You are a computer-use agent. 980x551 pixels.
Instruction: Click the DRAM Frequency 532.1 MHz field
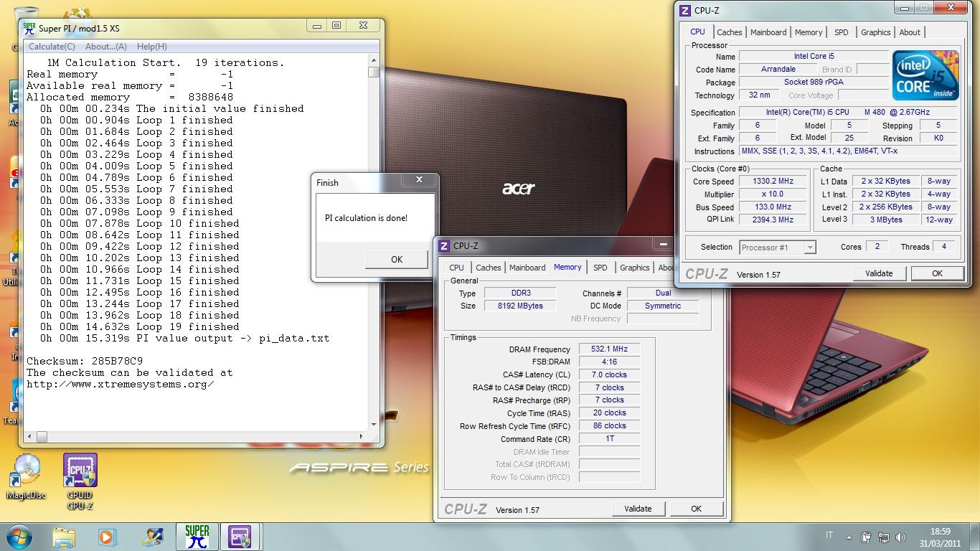tap(609, 349)
